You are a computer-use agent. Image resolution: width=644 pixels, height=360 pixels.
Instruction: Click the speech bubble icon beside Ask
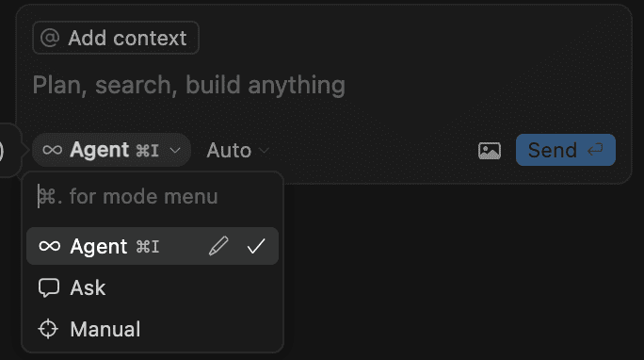[x=49, y=287]
